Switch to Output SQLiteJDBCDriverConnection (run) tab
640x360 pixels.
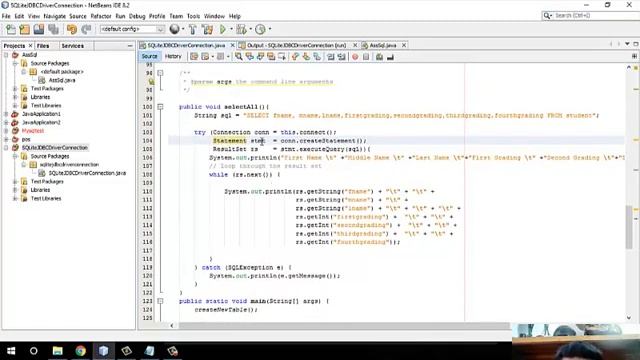tap(297, 45)
